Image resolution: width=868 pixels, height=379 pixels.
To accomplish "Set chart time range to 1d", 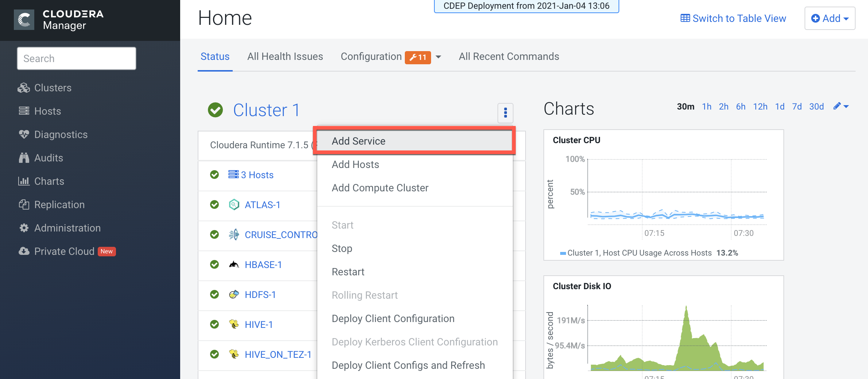I will (780, 107).
